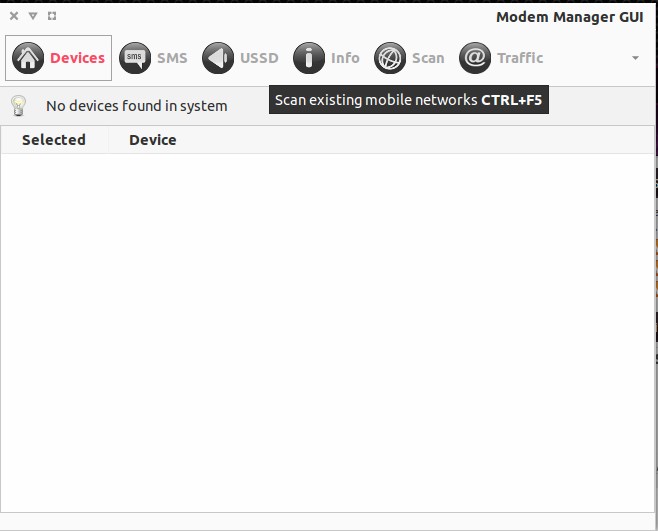Viewport: 658px width, 531px height.
Task: Click the lightbulb hint icon
Action: click(x=18, y=105)
